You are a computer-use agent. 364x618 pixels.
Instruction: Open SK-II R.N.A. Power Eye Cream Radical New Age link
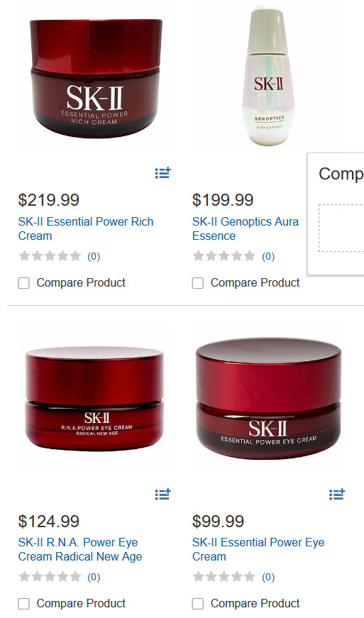coord(80,549)
